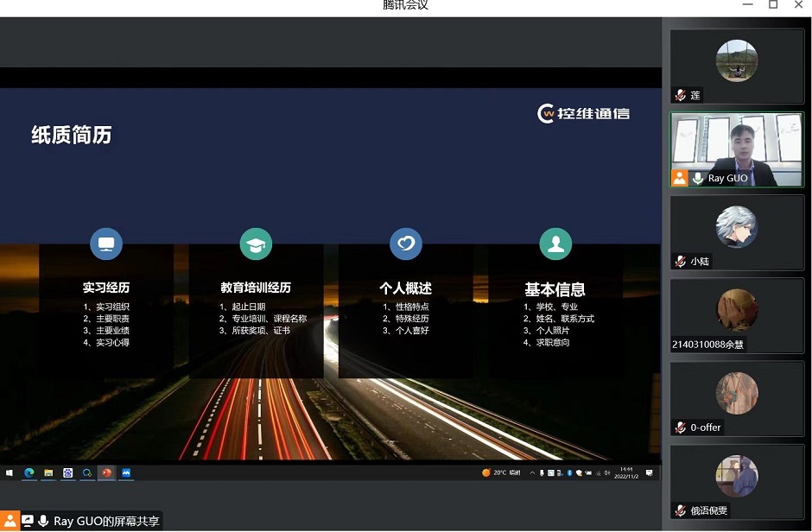The height and width of the screenshot is (532, 812).
Task: Click the orange host icon on Ray GUO's video
Action: pyautogui.click(x=680, y=178)
